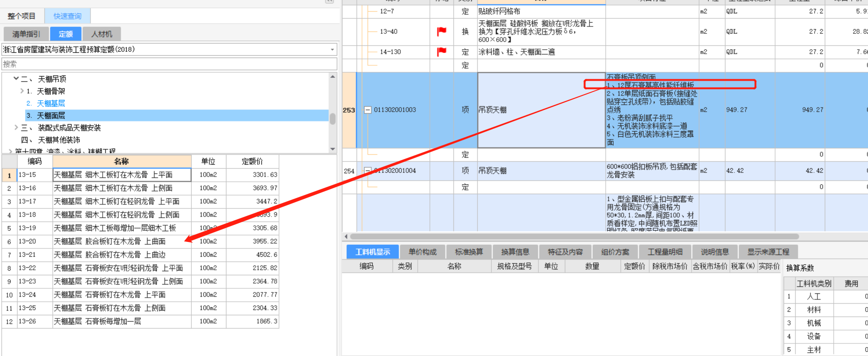
Task: Select tree item 四、天棚其他装饰
Action: (x=50, y=140)
